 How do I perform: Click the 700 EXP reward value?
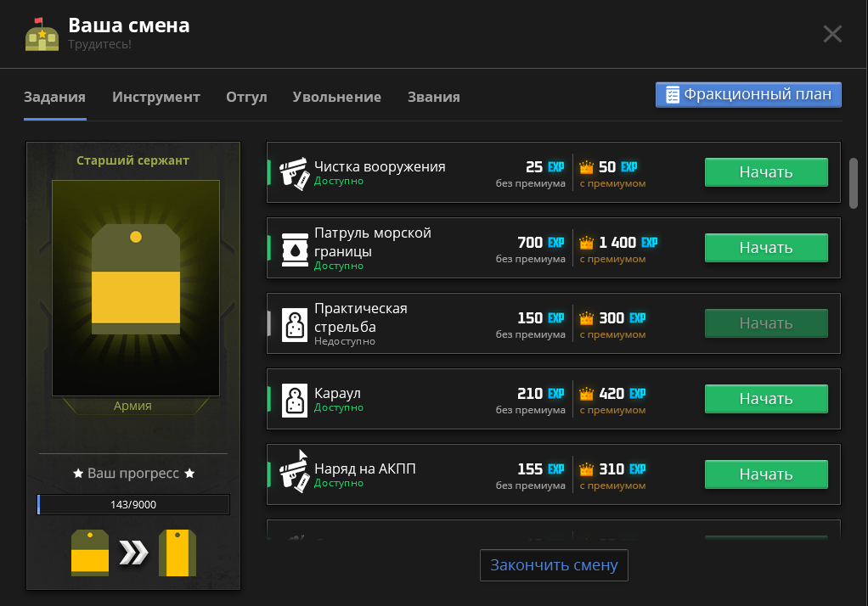point(541,243)
